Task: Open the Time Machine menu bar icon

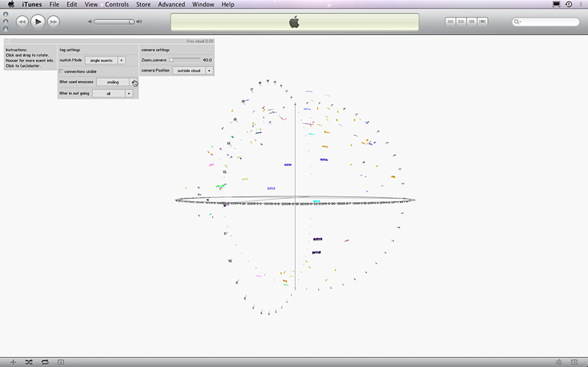Action: coord(569,4)
